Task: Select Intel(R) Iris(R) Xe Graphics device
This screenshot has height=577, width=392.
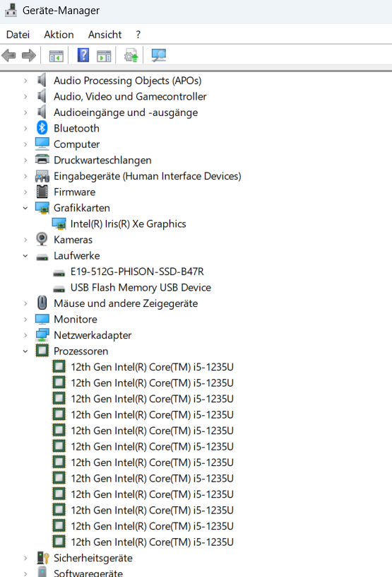Action: [129, 223]
